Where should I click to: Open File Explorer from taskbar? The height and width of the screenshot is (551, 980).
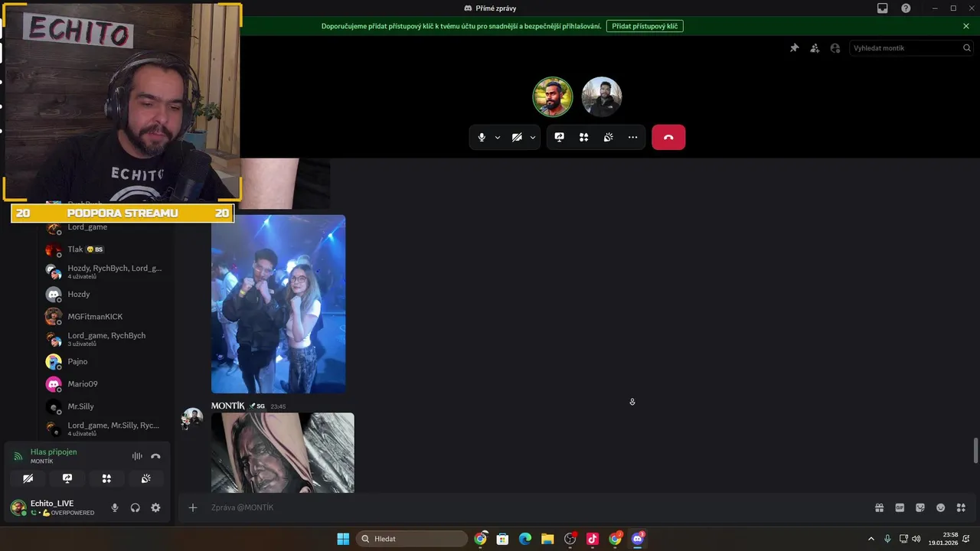tap(547, 539)
